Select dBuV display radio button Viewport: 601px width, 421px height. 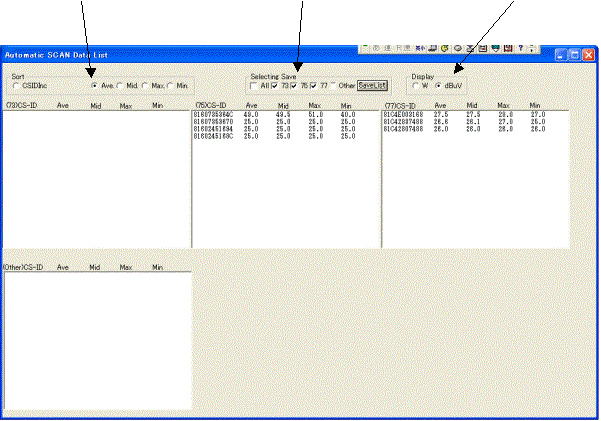pos(439,86)
